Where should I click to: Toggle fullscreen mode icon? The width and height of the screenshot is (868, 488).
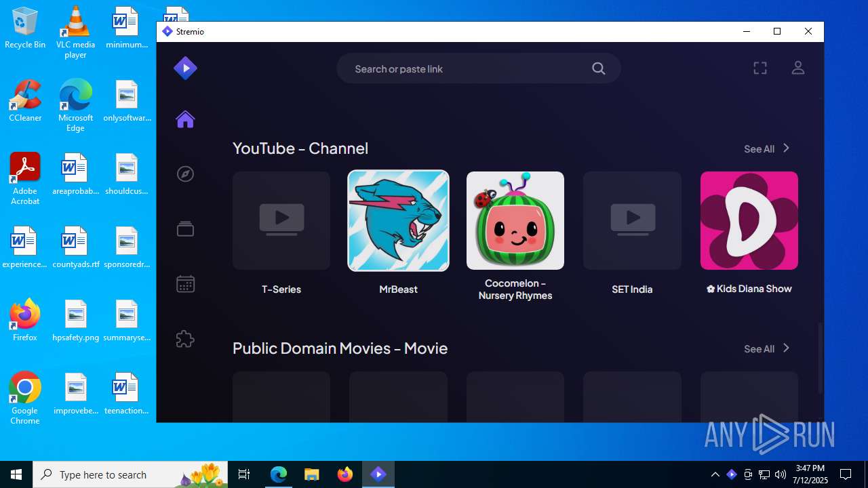point(760,68)
